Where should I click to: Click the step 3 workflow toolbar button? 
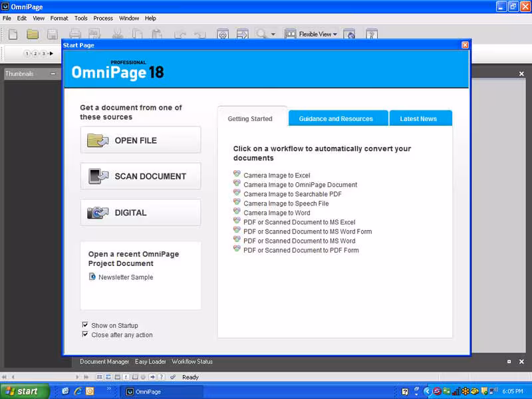[x=43, y=54]
